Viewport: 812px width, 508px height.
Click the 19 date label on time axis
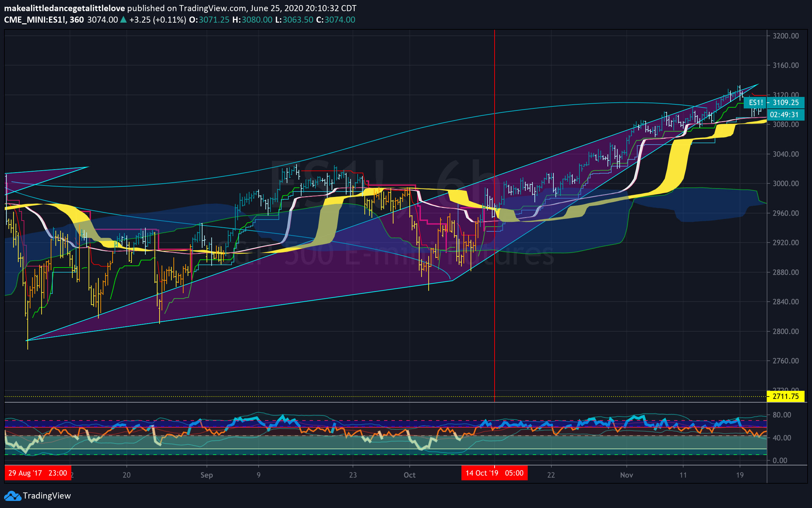pyautogui.click(x=740, y=475)
